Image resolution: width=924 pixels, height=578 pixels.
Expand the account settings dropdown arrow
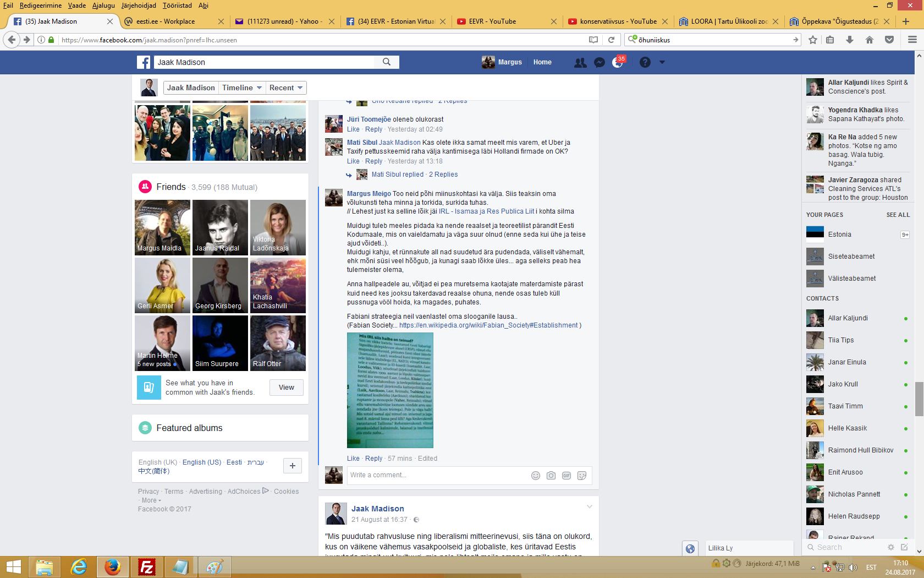[x=662, y=62]
